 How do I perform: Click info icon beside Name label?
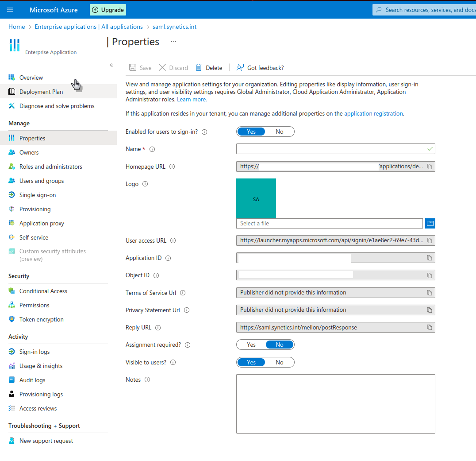tap(152, 149)
